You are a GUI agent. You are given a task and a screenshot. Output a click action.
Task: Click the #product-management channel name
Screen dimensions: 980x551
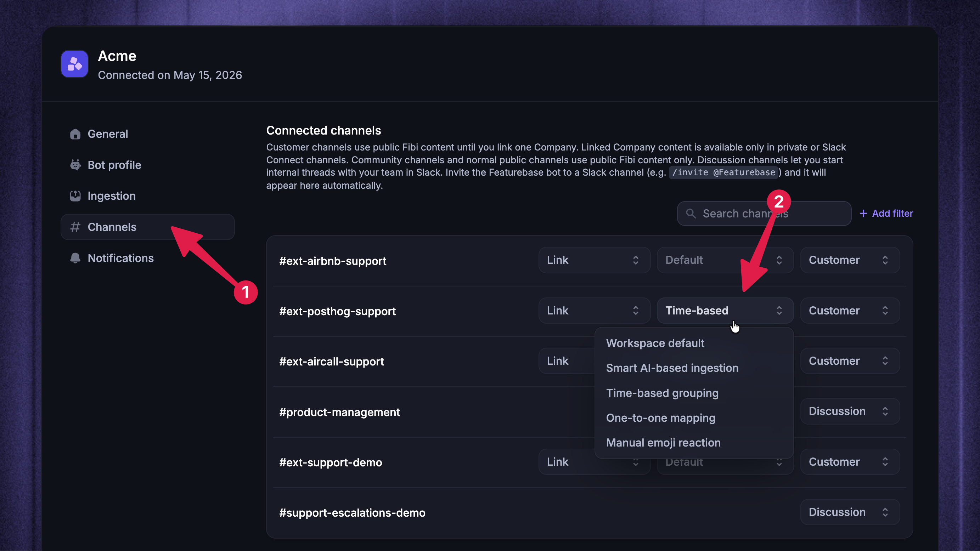pos(339,412)
